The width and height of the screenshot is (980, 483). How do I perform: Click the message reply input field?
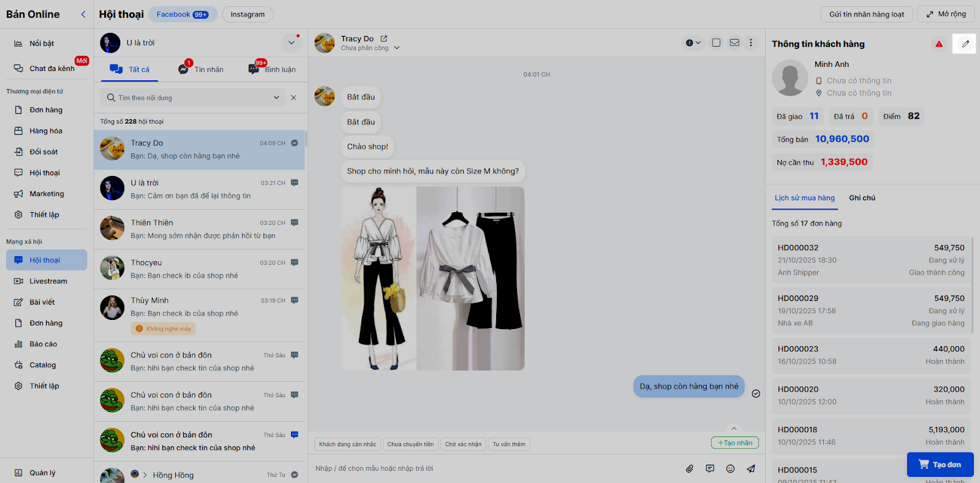pyautogui.click(x=496, y=469)
